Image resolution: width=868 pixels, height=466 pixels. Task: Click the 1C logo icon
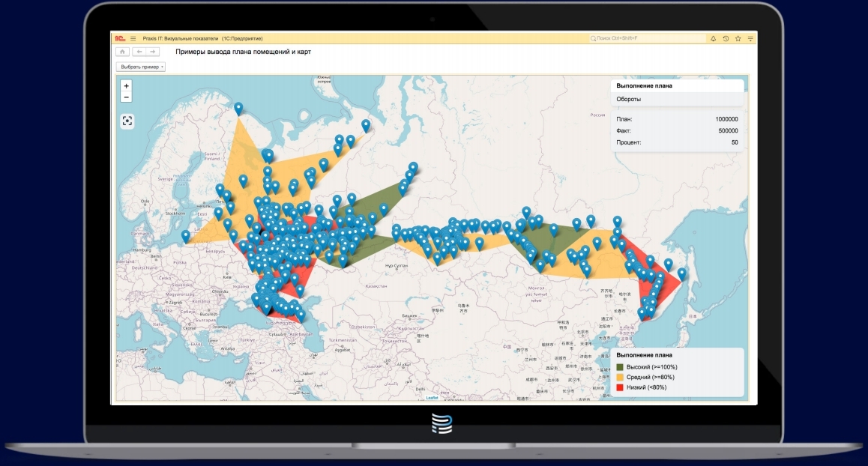coord(120,39)
